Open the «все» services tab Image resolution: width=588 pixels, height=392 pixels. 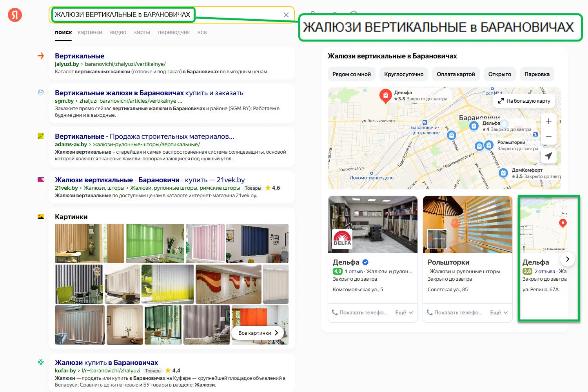202,32
